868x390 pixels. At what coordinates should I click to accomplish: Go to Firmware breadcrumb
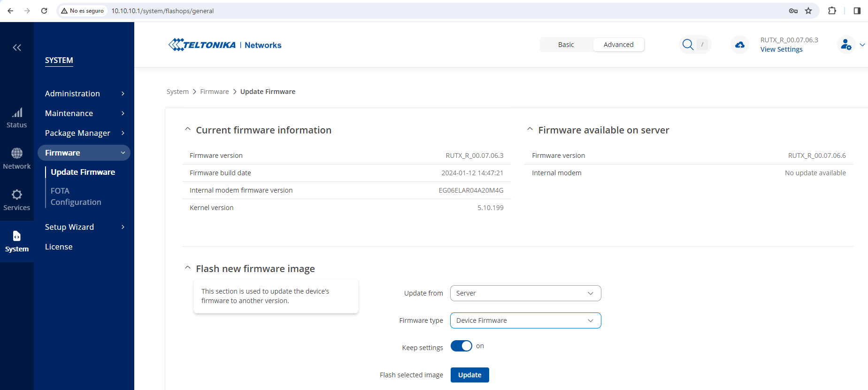(215, 92)
